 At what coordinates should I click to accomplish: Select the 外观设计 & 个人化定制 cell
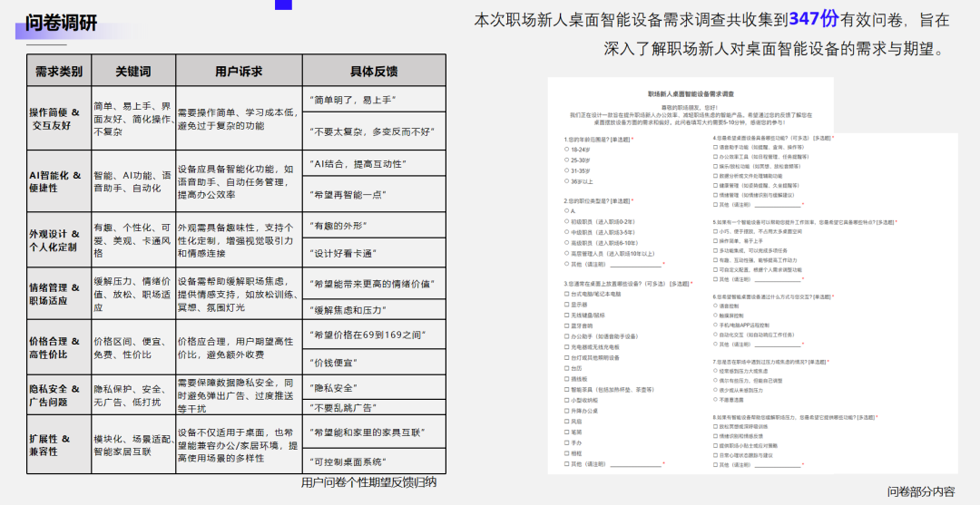tap(59, 239)
